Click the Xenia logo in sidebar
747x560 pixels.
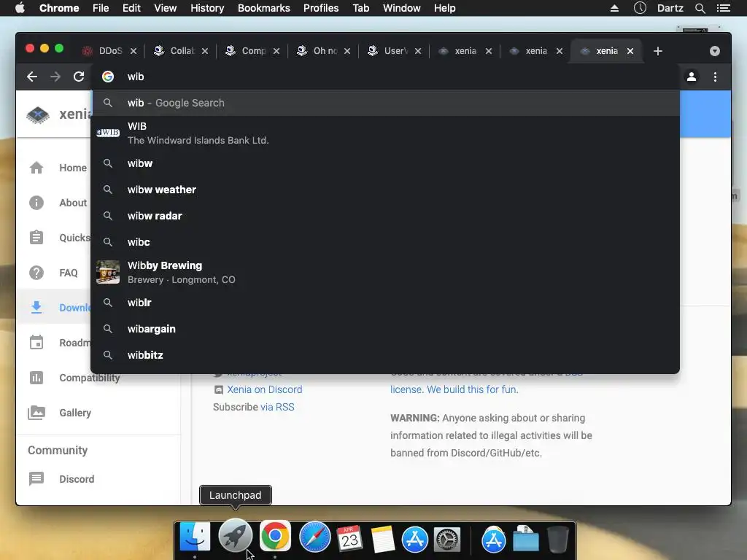(x=38, y=114)
